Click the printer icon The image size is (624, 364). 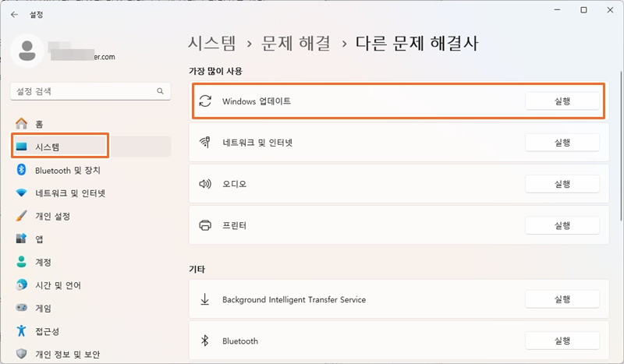[x=205, y=225]
